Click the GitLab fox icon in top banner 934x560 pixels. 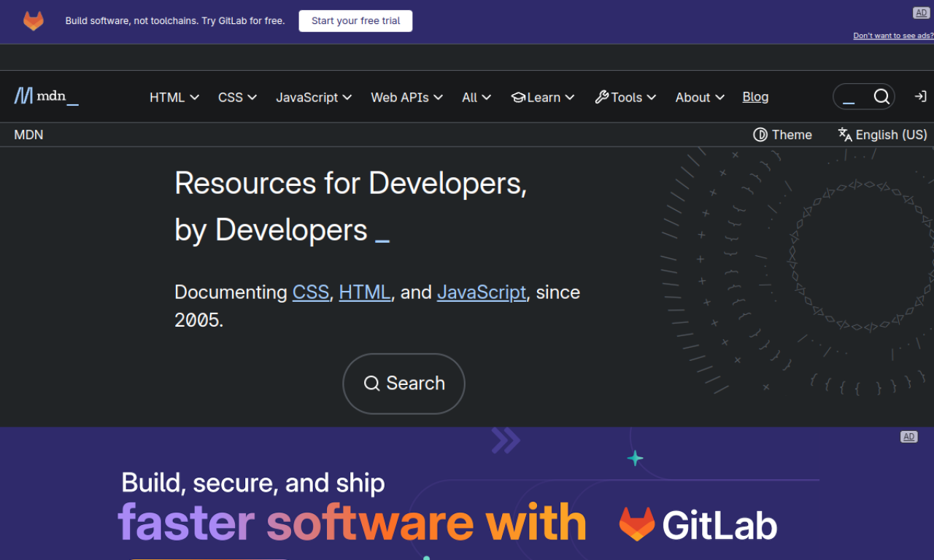click(34, 21)
